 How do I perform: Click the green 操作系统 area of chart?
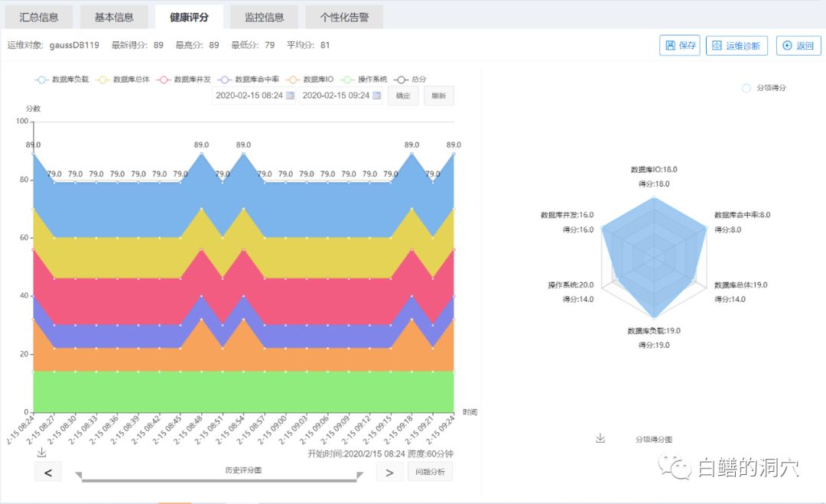click(243, 392)
